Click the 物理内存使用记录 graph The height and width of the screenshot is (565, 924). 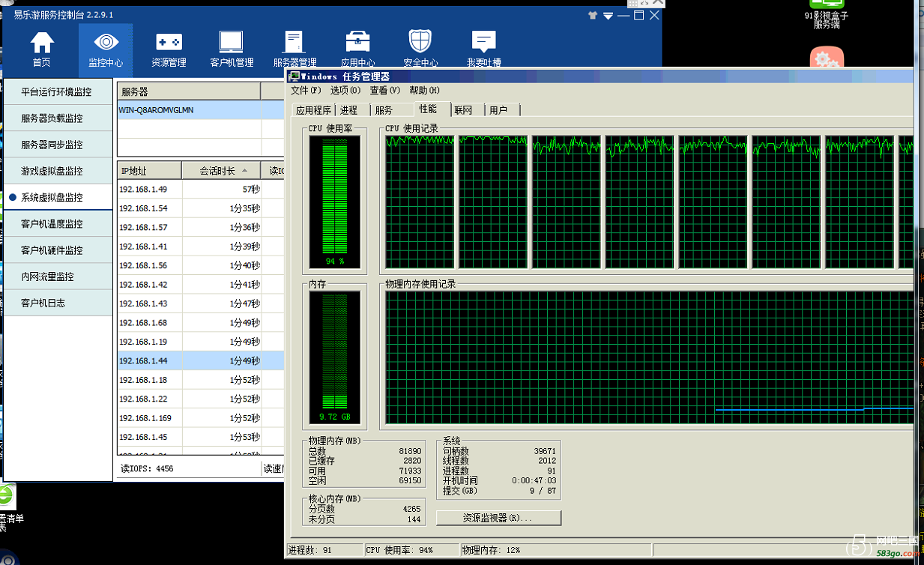tap(649, 358)
